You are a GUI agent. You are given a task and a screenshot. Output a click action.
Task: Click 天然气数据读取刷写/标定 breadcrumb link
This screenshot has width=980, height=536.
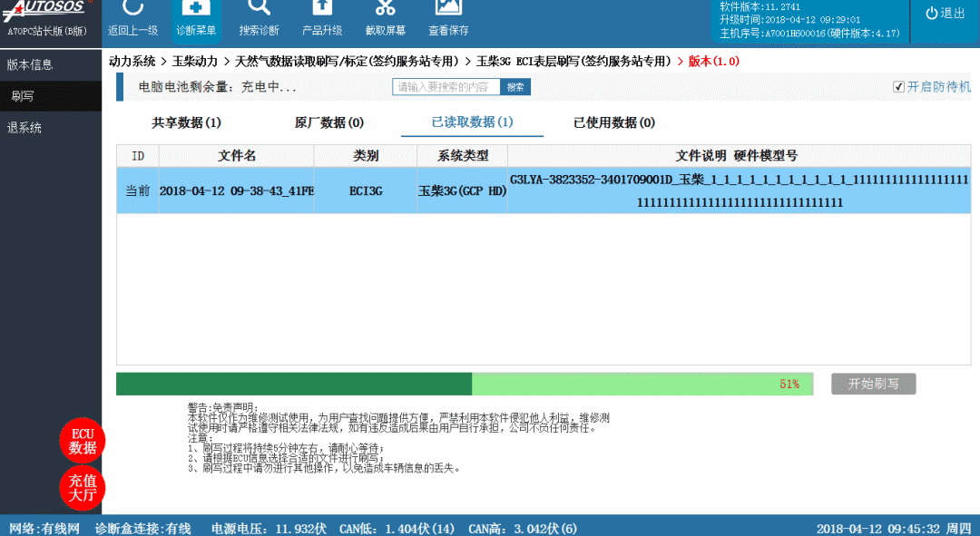tap(347, 62)
